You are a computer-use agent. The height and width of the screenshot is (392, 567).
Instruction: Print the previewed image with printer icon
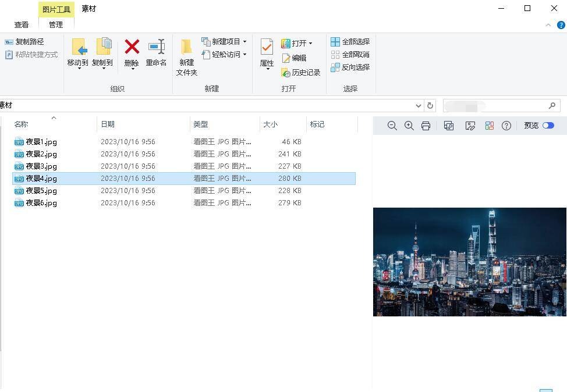426,126
